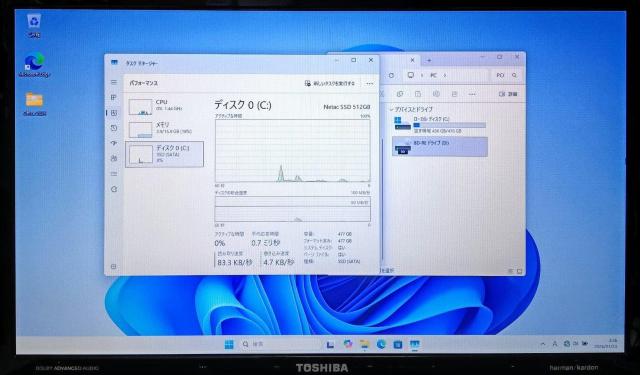Switch Explorer to large icons view using status bar icon
Screen dimensions: 640x375
pos(519,271)
